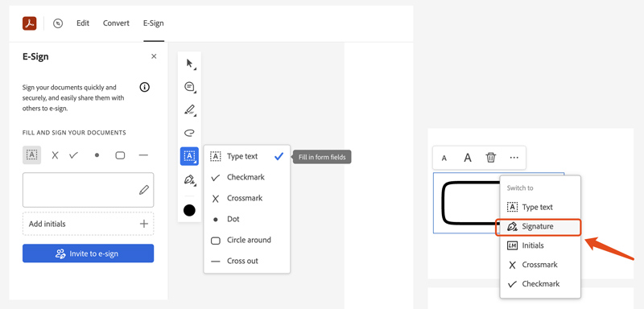Open more options ellipsis menu
This screenshot has height=309, width=644.
pos(514,158)
